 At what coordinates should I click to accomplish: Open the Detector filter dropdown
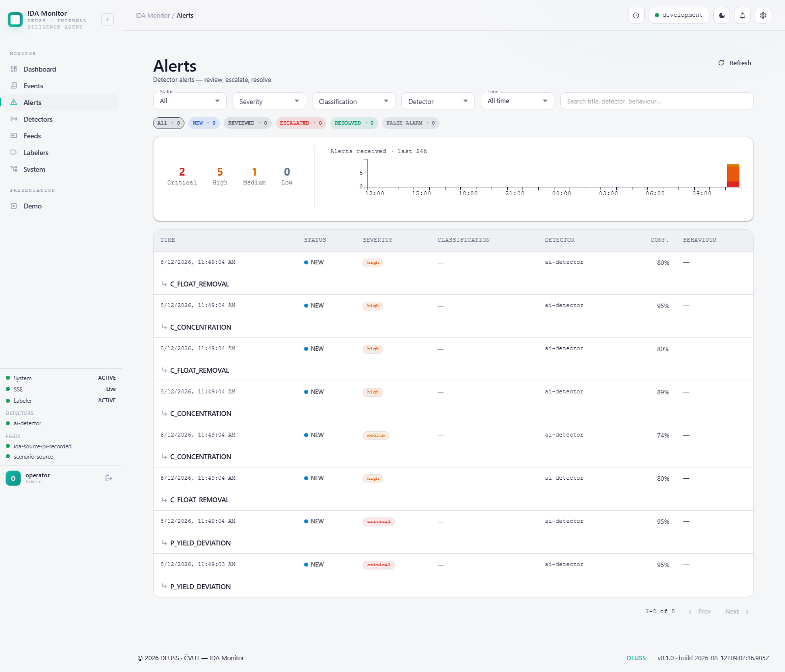click(x=438, y=101)
